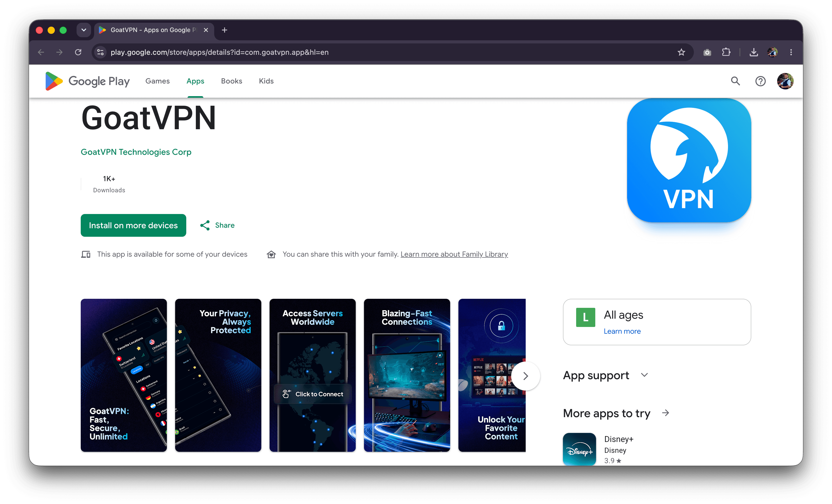The height and width of the screenshot is (504, 832).
Task: Open the tab search dropdown
Action: click(83, 30)
